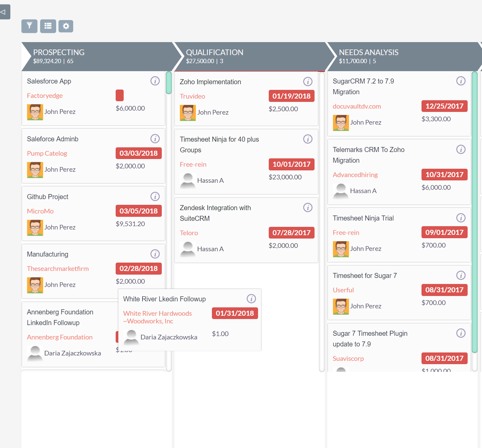
Task: Open the MicroMo account link
Action: point(40,211)
